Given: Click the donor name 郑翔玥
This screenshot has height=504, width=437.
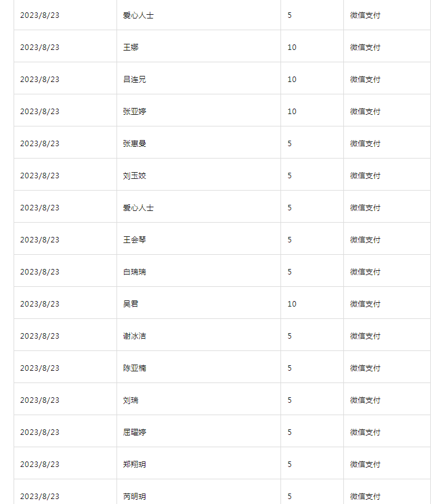Looking at the screenshot, I should (134, 465).
